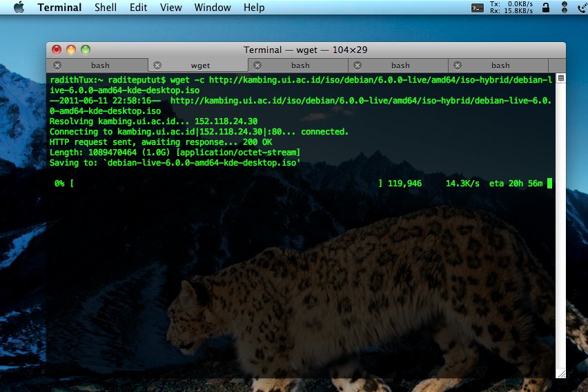Open the Apple menu
This screenshot has height=392, width=588.
(19, 7)
